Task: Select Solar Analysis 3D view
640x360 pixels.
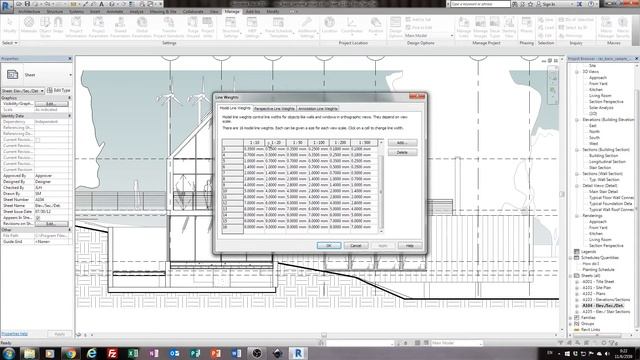Action: (x=601, y=108)
